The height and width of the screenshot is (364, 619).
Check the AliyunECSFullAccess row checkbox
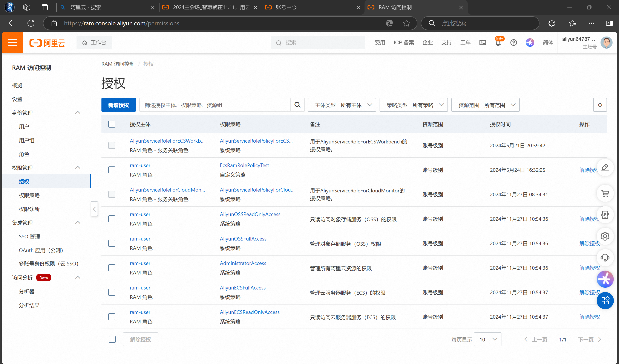tap(112, 292)
